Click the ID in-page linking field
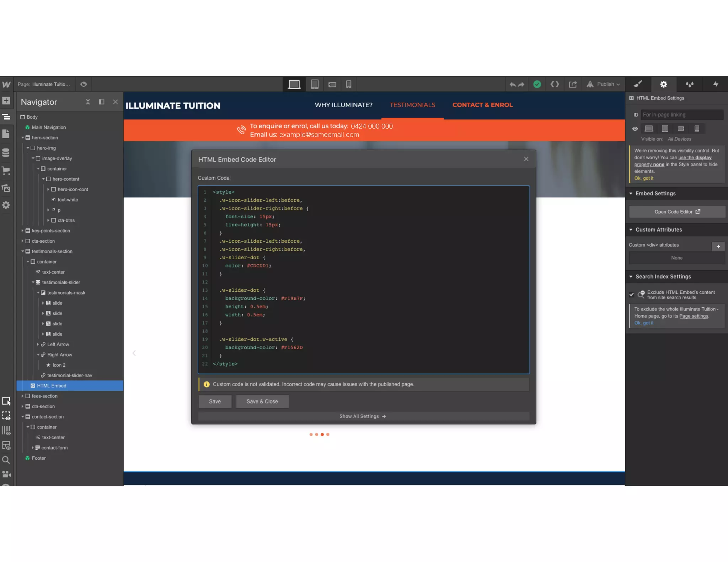The image size is (728, 562). pyautogui.click(x=681, y=115)
